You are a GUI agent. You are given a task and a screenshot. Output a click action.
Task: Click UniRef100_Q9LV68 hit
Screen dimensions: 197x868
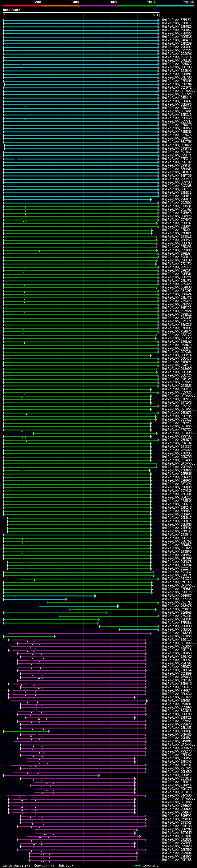[177, 467]
